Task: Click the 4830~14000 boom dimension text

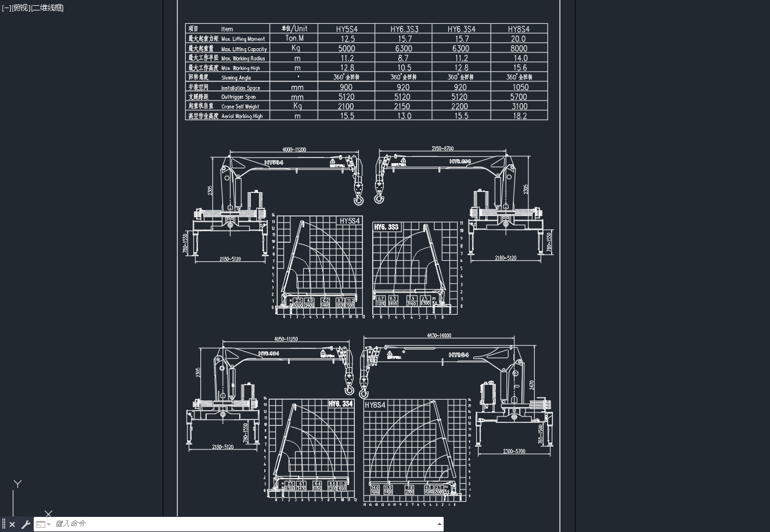Action: [x=439, y=336]
